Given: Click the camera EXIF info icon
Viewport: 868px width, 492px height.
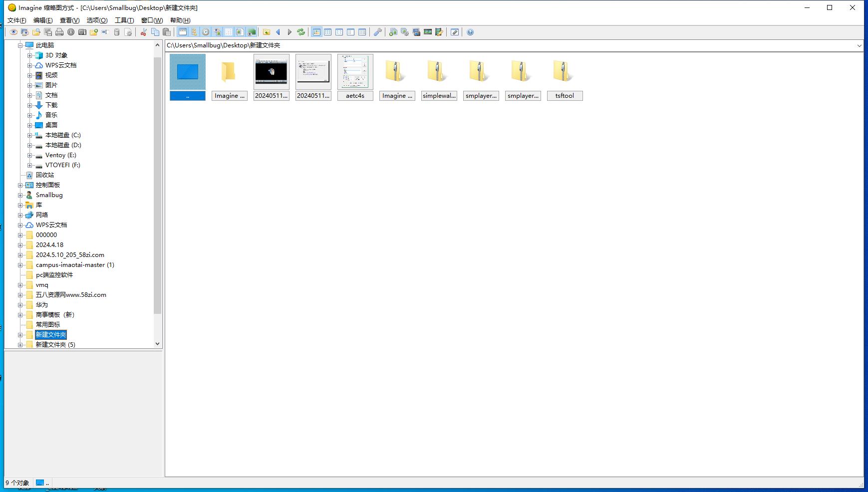Looking at the screenshot, I should [x=82, y=32].
